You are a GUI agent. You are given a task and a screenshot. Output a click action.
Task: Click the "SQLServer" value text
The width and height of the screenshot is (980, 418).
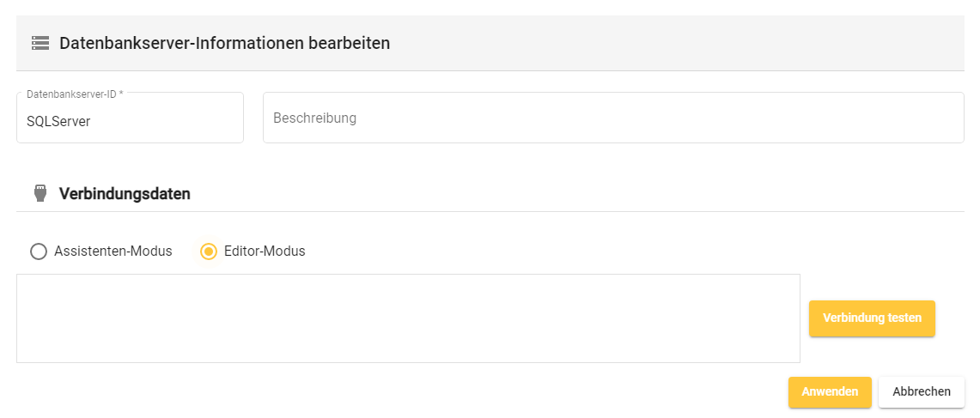pyautogui.click(x=58, y=122)
